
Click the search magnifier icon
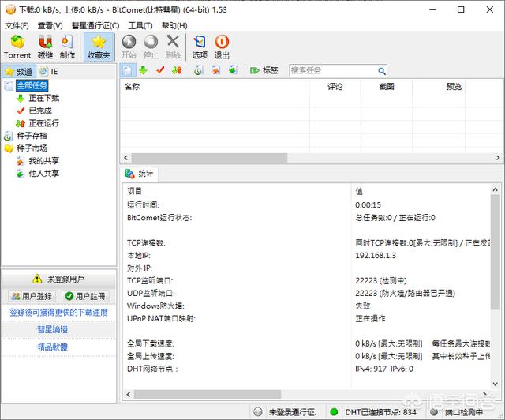click(382, 71)
